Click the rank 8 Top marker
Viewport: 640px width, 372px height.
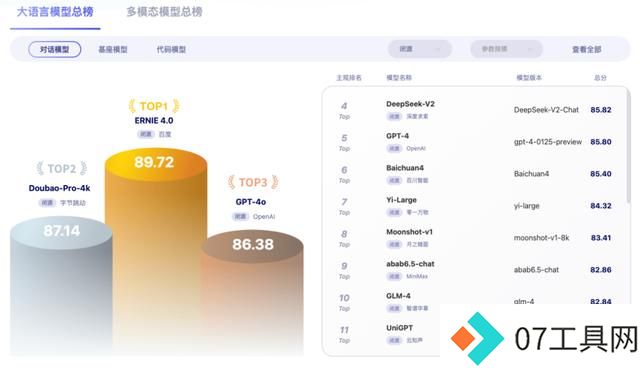click(344, 238)
